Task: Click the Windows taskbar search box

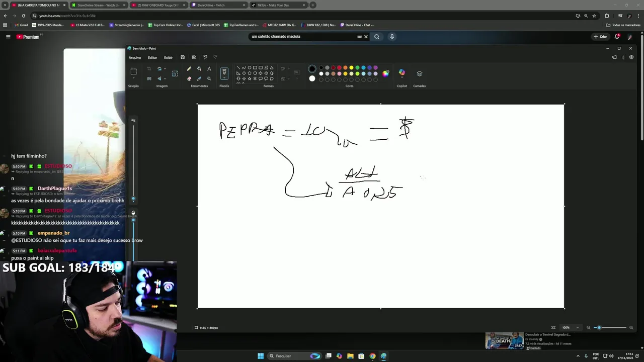Action: [294, 356]
